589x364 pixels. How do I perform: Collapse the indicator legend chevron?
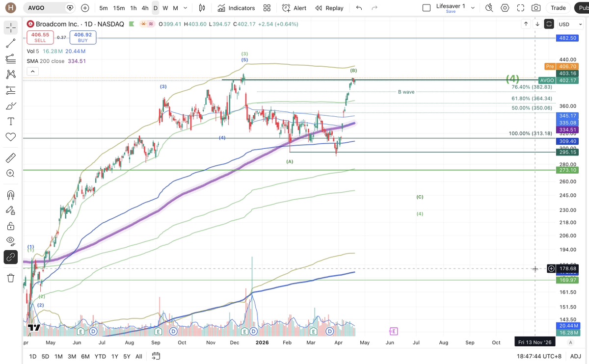[x=32, y=72]
